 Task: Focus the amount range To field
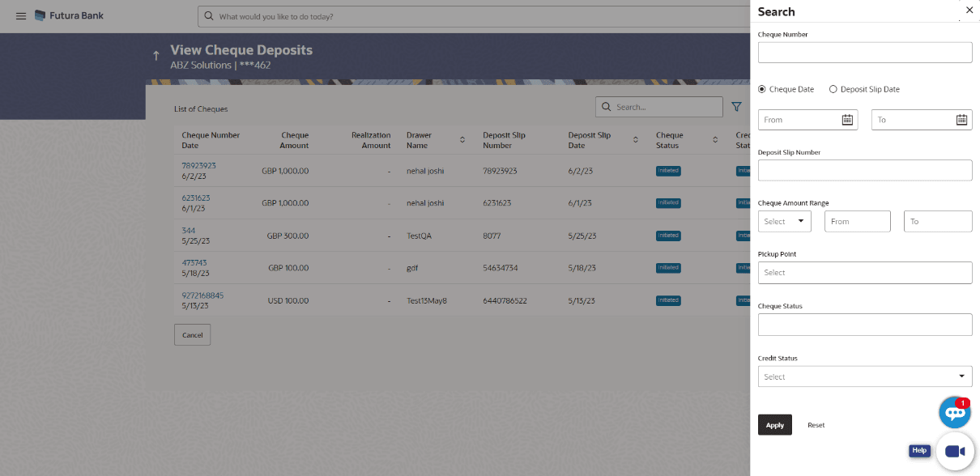[x=938, y=221]
